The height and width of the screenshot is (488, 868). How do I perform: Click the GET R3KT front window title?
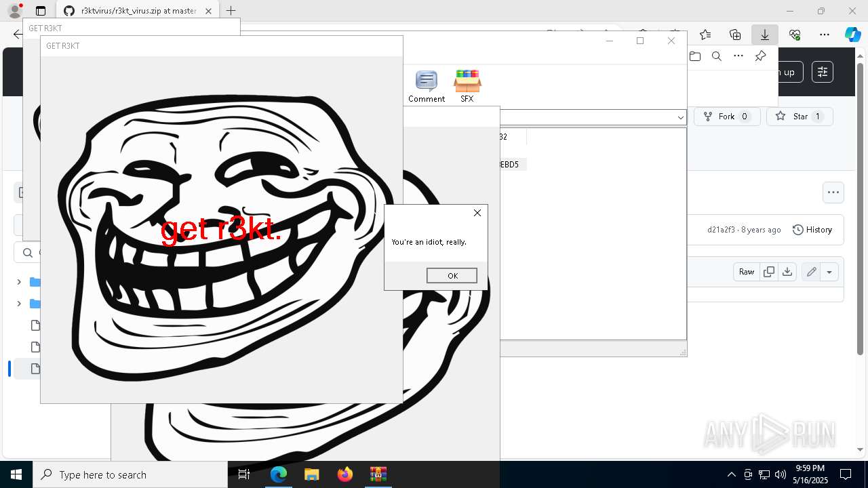coord(63,46)
